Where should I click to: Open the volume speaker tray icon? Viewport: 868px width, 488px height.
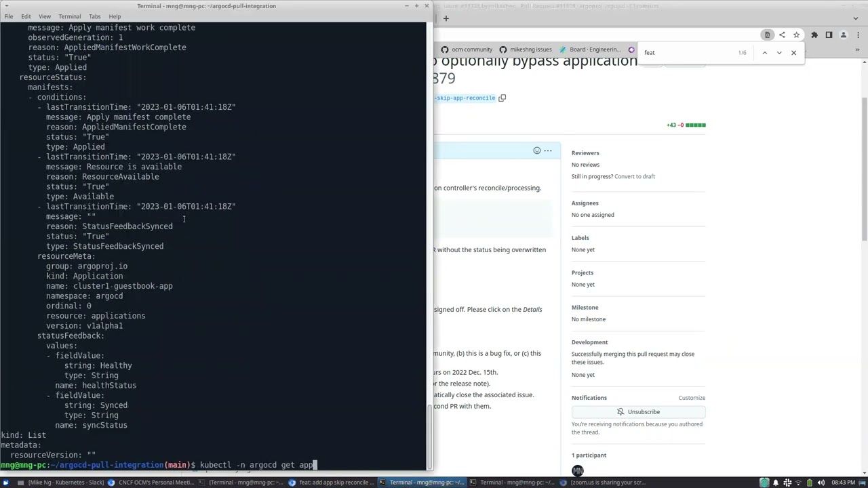(x=821, y=483)
